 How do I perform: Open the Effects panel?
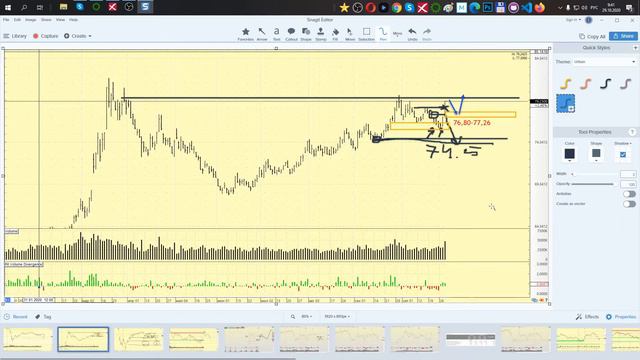tap(587, 317)
